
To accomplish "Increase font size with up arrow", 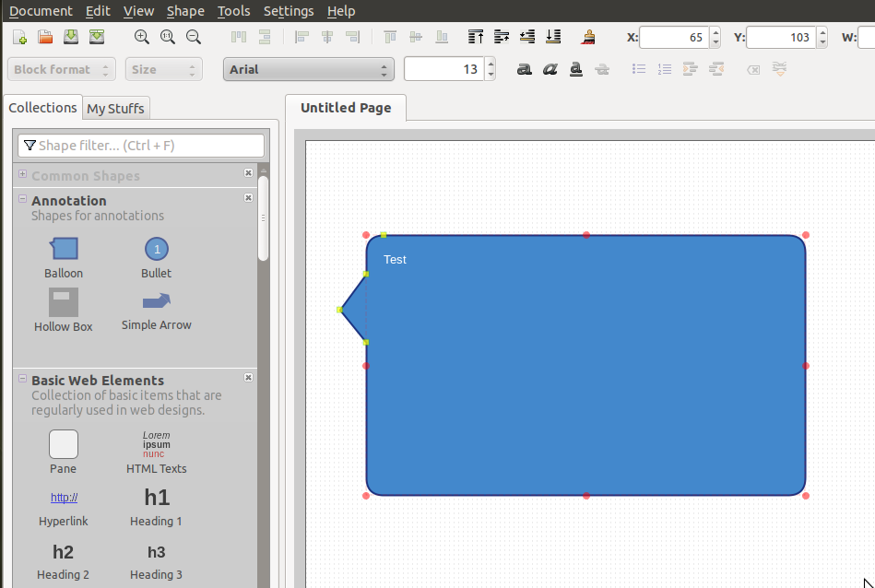I will [x=491, y=63].
